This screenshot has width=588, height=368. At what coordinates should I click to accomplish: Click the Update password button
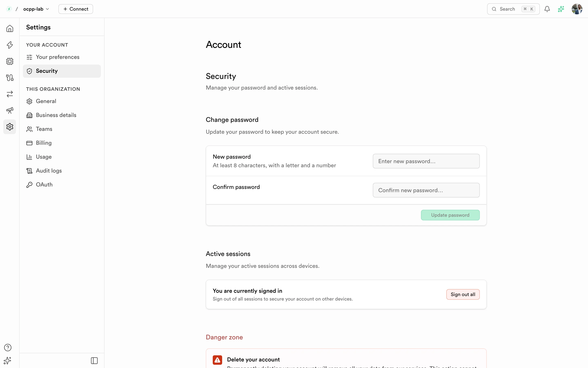(450, 215)
